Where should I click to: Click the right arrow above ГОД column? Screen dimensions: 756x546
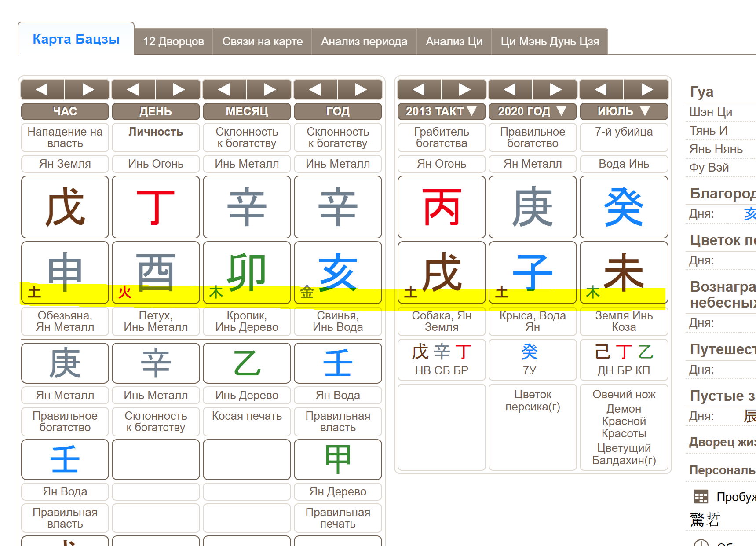(x=360, y=90)
